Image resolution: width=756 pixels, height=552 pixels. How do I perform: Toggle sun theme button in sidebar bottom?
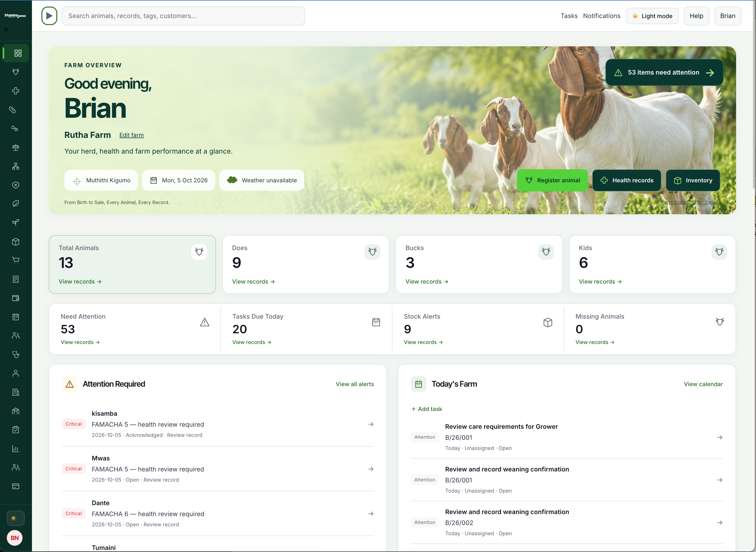(15, 518)
